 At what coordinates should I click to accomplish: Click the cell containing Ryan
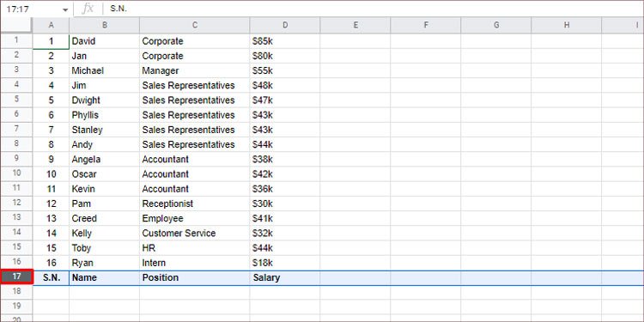point(104,263)
